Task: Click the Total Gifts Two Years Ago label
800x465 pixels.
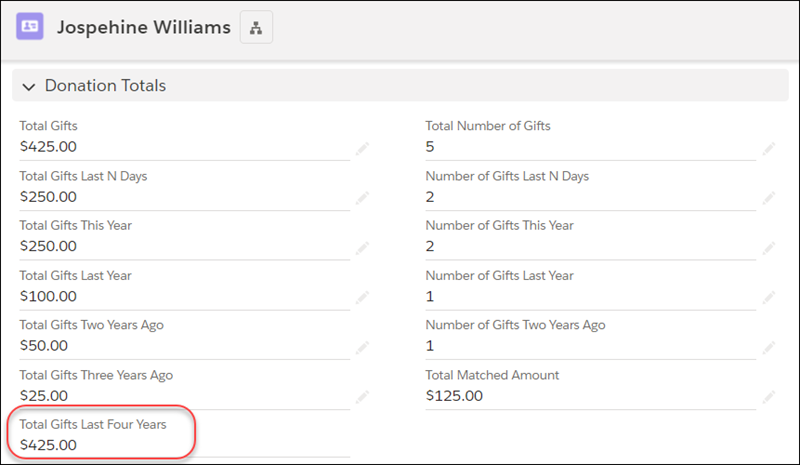Action: click(x=91, y=325)
